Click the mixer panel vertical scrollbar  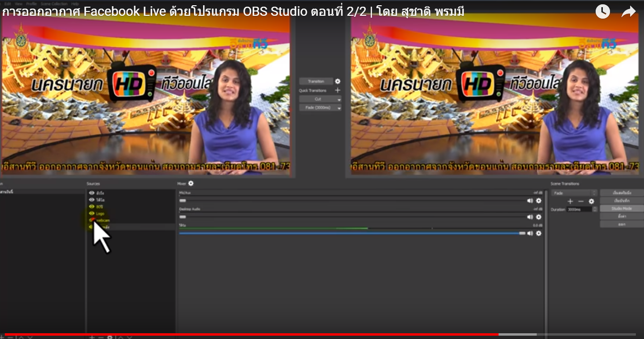546,261
